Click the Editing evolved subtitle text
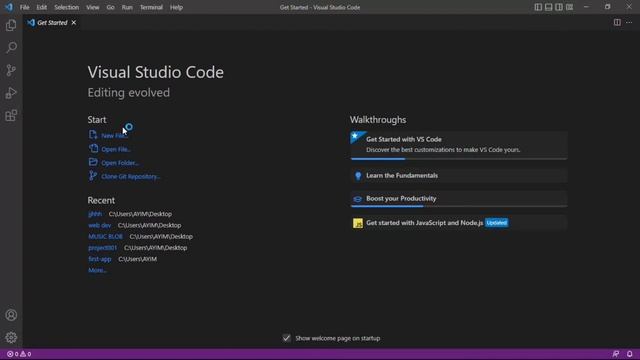The width and height of the screenshot is (640, 360). click(x=129, y=93)
